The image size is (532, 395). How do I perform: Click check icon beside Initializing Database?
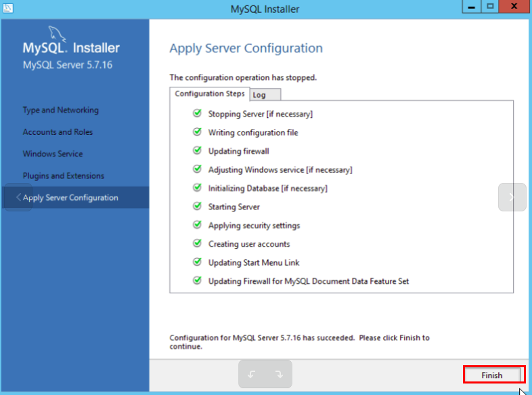click(x=197, y=188)
